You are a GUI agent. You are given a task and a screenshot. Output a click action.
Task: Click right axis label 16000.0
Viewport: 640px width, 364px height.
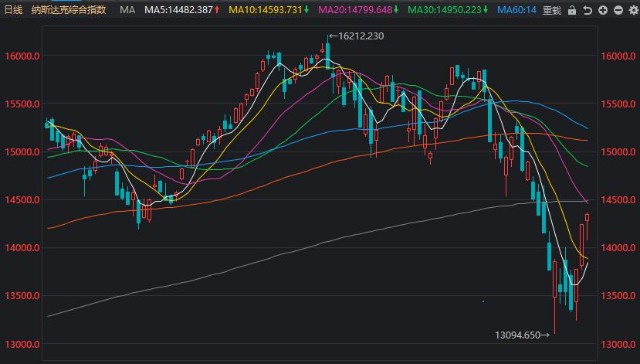[618, 56]
